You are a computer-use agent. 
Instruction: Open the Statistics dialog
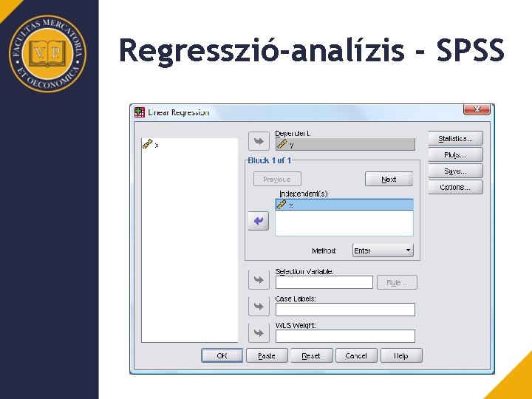(x=455, y=138)
